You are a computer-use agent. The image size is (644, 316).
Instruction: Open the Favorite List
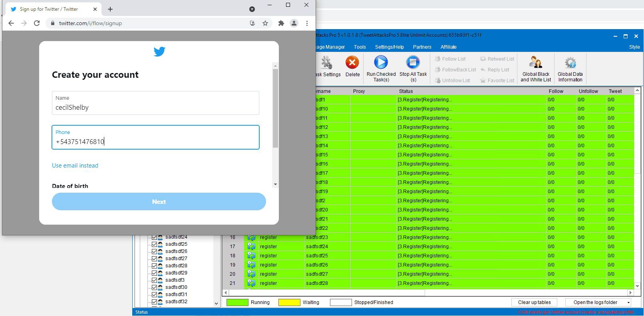497,81
